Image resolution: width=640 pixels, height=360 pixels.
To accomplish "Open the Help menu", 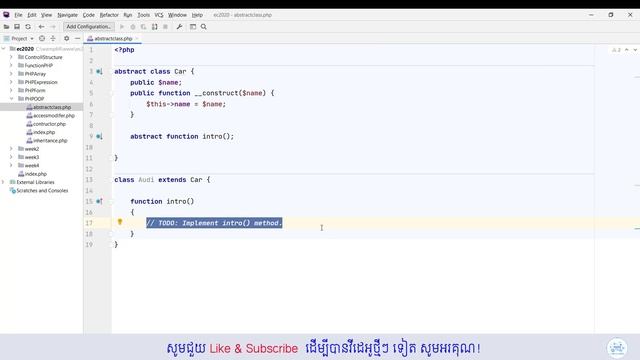I will [x=197, y=15].
